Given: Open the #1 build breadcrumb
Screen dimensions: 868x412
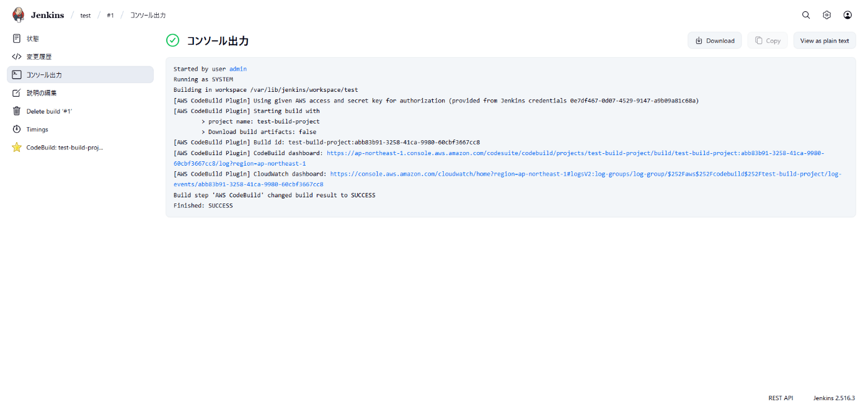Looking at the screenshot, I should [x=110, y=15].
